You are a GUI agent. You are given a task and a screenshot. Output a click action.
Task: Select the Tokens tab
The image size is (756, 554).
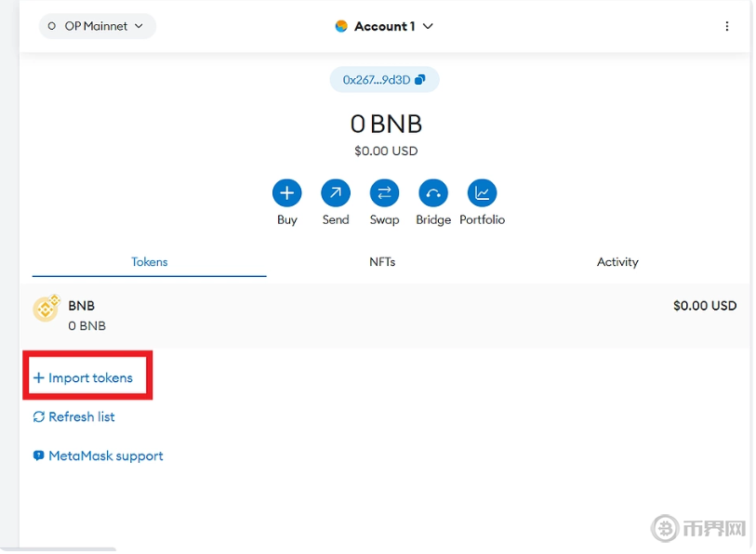[x=149, y=262]
